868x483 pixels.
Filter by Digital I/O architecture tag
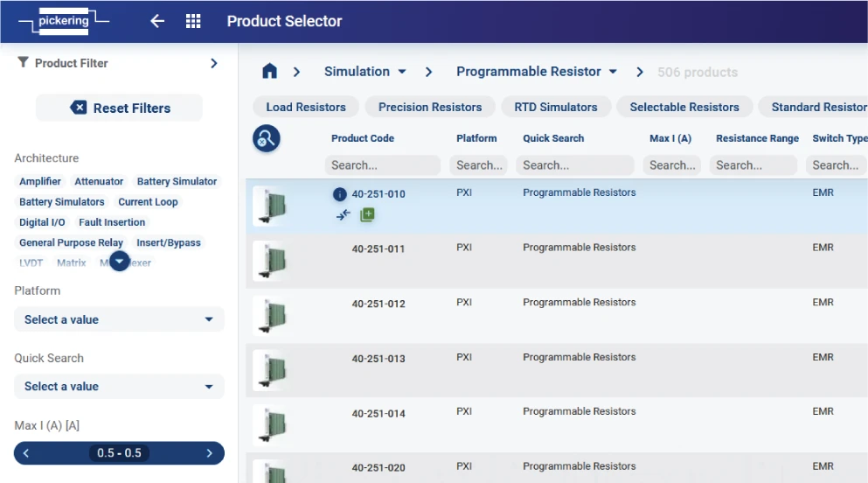pyautogui.click(x=42, y=222)
